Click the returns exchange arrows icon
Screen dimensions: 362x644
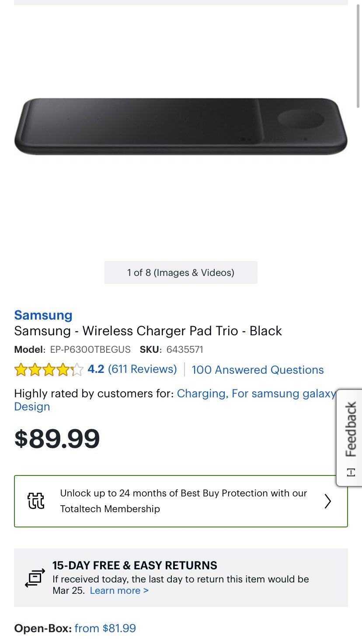pyautogui.click(x=35, y=578)
